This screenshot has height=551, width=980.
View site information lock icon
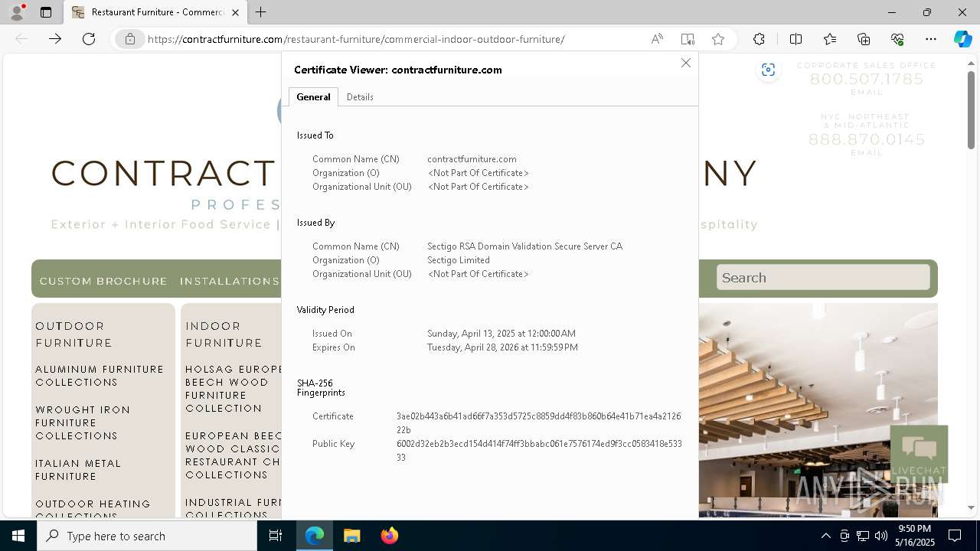(130, 39)
